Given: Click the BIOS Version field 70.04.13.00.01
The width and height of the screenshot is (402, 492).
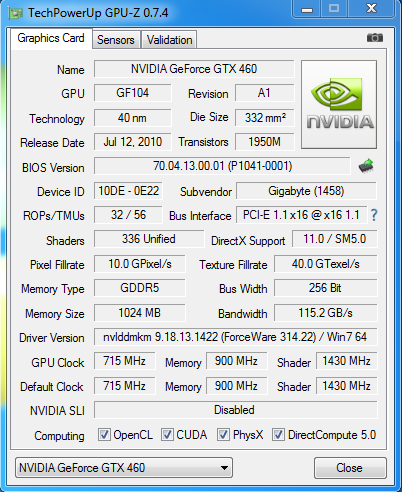Looking at the screenshot, I should (x=222, y=166).
